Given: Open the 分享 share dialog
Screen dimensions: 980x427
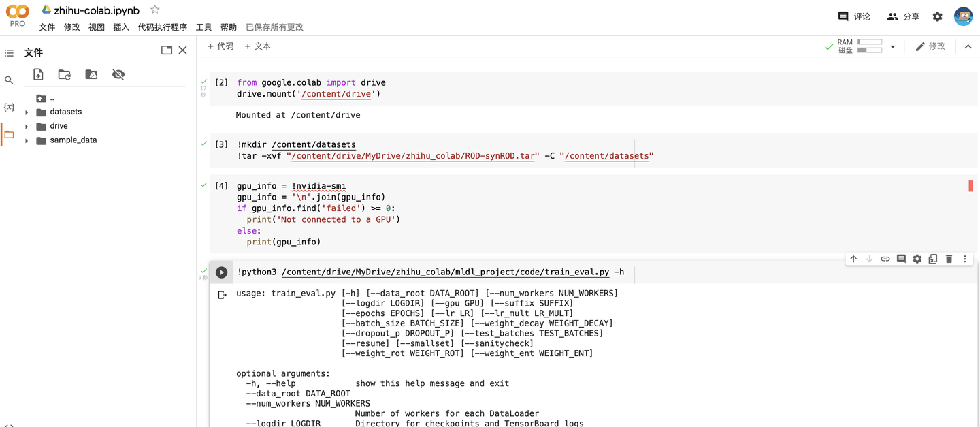Looking at the screenshot, I should 903,16.
